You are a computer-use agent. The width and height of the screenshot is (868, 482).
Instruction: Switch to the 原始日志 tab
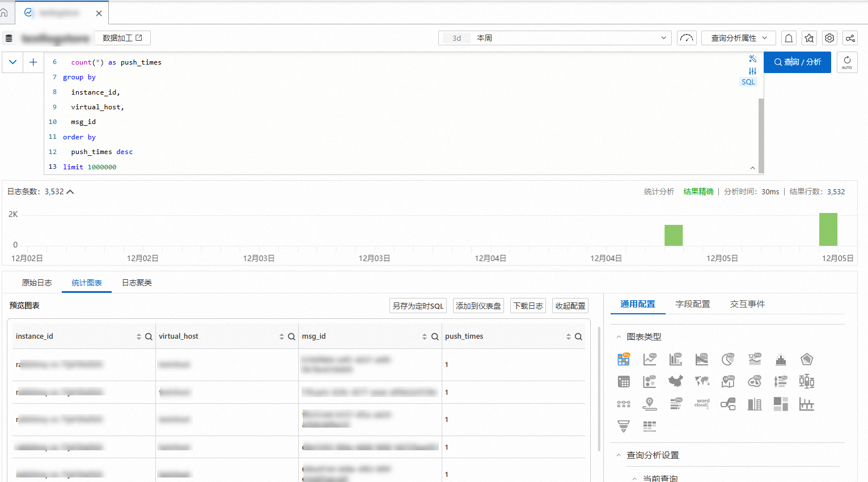coord(37,283)
